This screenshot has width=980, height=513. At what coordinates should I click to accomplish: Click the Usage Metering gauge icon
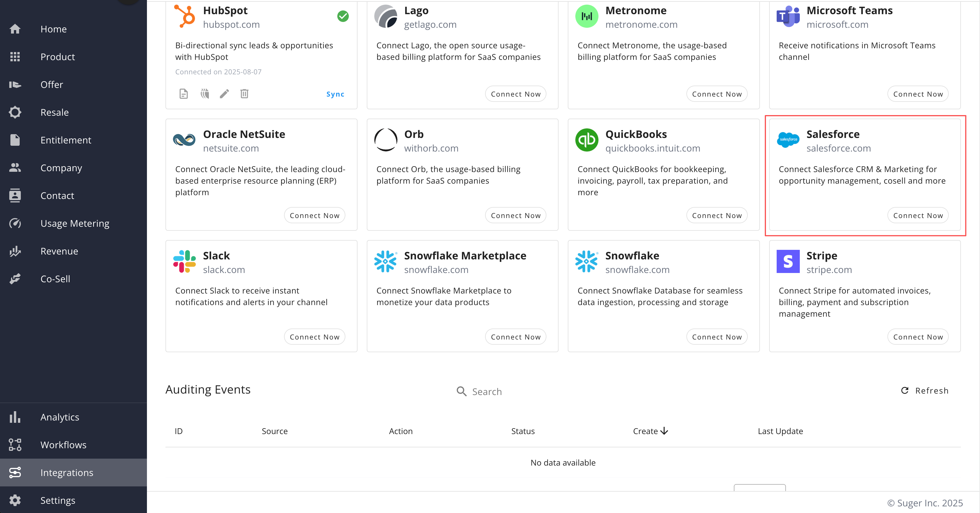coord(15,223)
